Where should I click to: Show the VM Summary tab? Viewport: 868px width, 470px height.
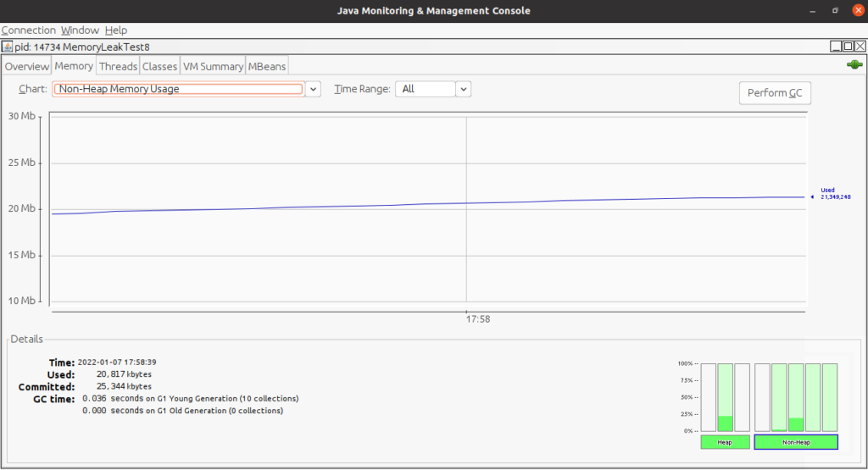coord(213,66)
